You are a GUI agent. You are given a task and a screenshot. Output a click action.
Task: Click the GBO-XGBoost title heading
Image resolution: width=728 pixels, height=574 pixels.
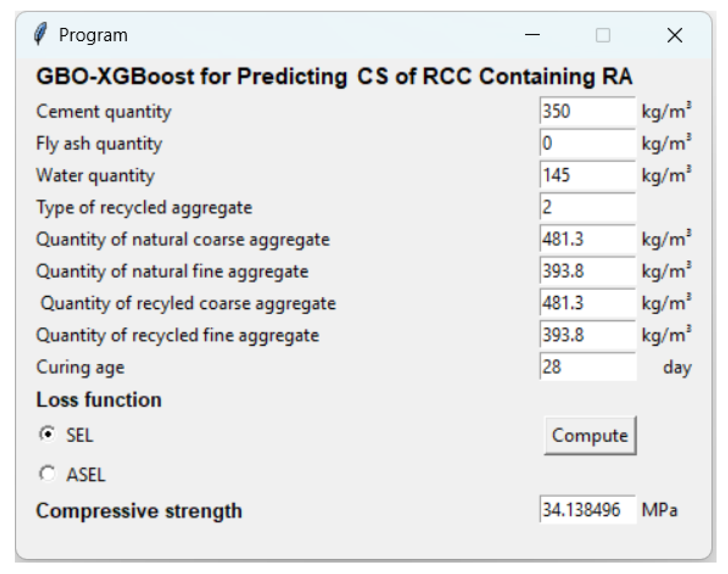[334, 76]
